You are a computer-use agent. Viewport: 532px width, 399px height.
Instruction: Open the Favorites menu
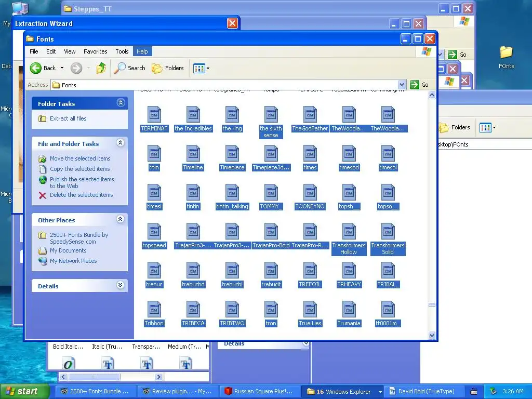(96, 51)
